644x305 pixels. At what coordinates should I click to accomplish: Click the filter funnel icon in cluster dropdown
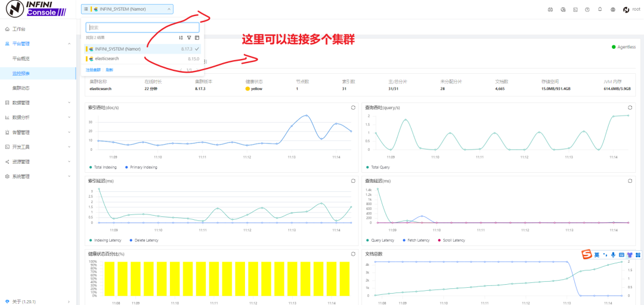(189, 38)
